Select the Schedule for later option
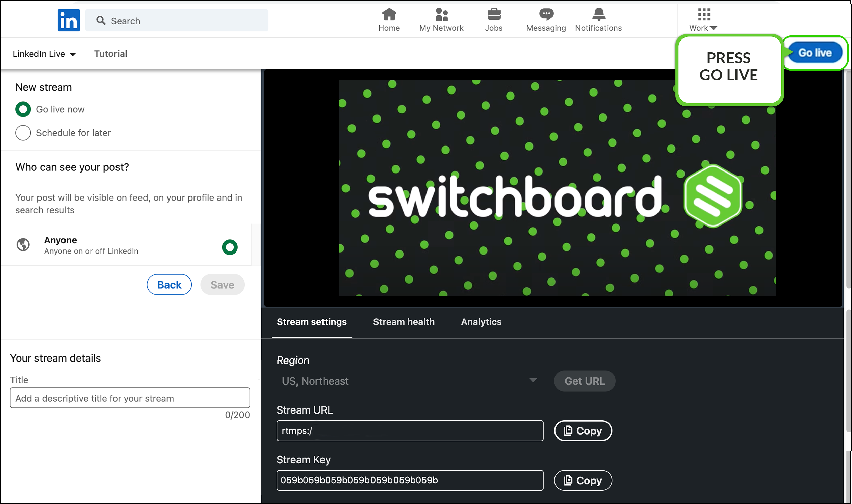Screen dimensions: 852x504 click(x=23, y=133)
